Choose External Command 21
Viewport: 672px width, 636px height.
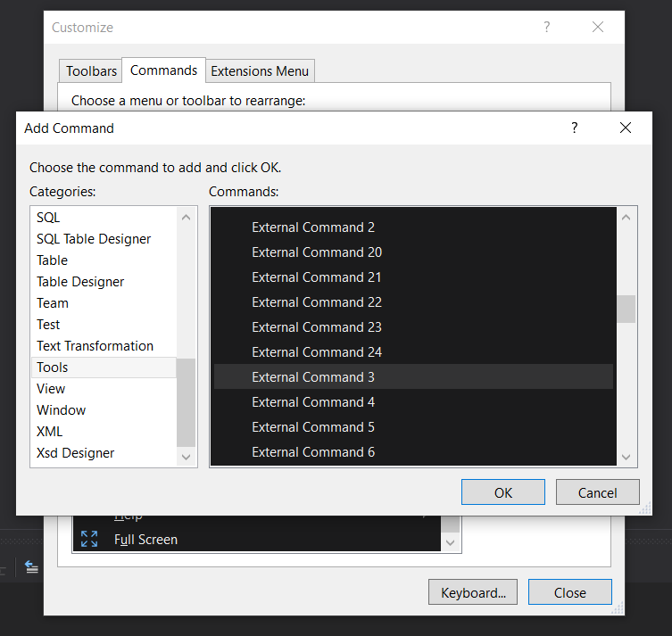(x=413, y=277)
